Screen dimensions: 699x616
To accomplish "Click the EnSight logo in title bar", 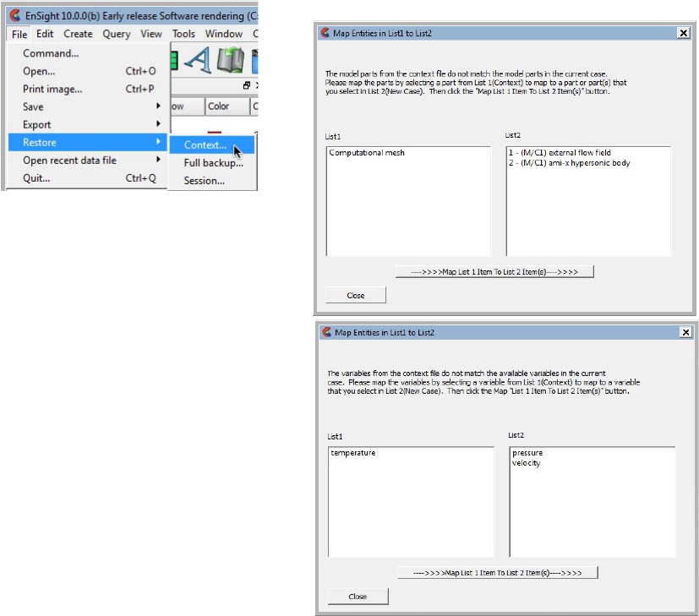I will click(x=15, y=15).
